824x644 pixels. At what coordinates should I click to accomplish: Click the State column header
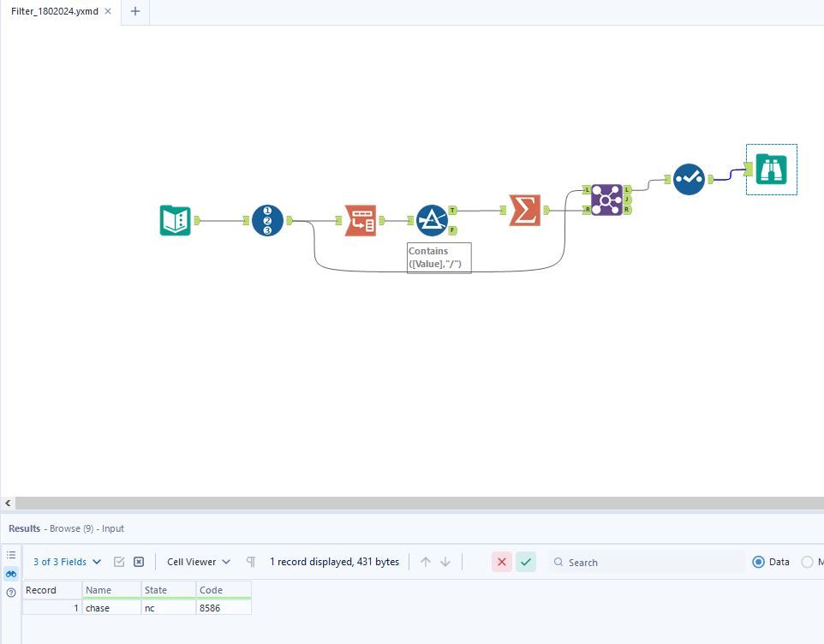point(169,590)
